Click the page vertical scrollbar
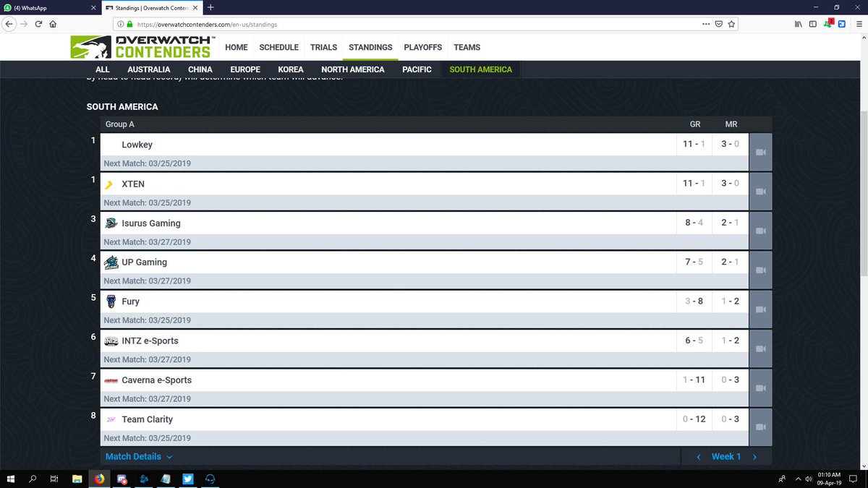The width and height of the screenshot is (868, 488). [x=864, y=193]
